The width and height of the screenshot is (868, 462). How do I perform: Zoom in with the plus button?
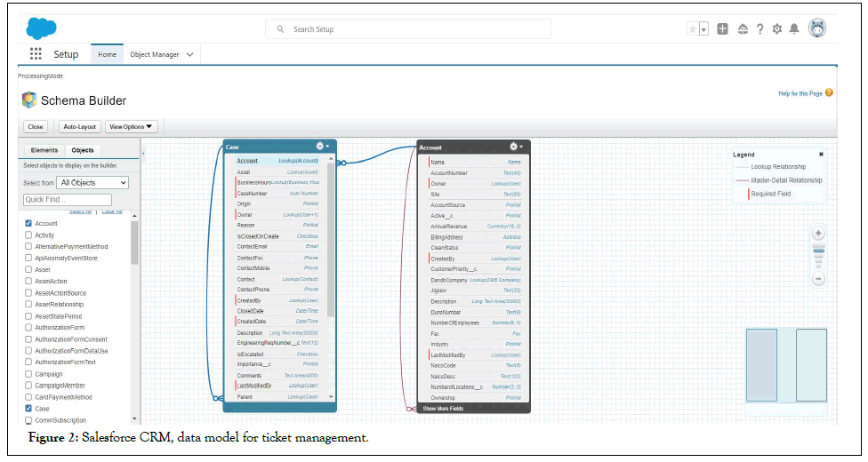[818, 234]
